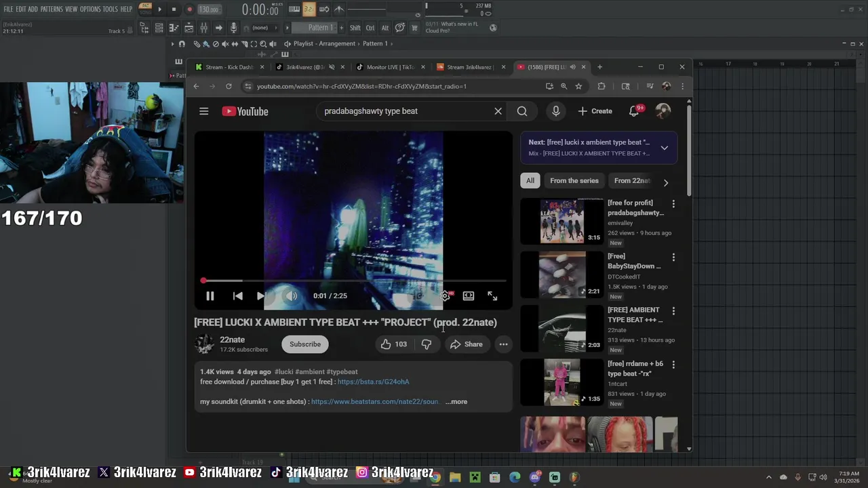This screenshot has height=488, width=868.
Task: Start voice search with the microphone icon
Action: pos(556,111)
